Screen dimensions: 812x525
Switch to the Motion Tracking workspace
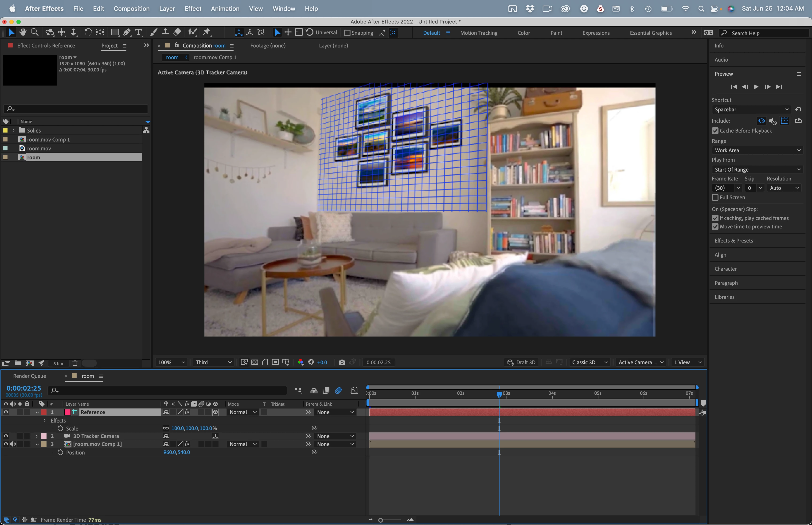(x=478, y=33)
